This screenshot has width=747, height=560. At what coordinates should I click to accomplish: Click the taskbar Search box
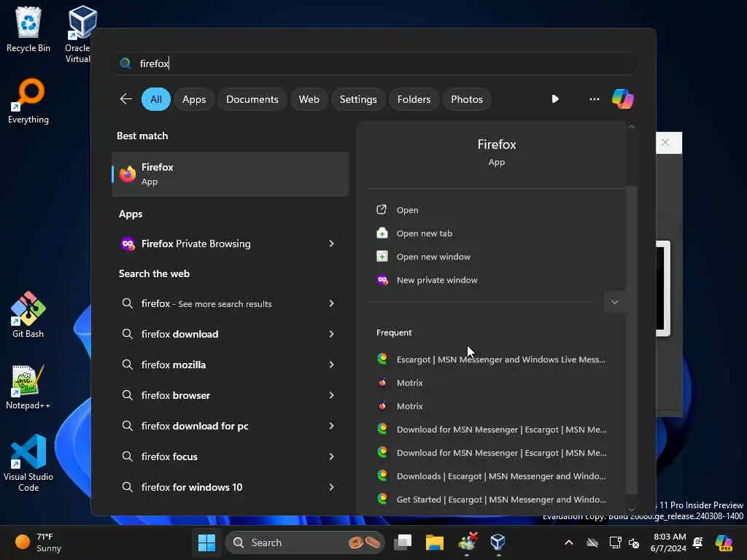click(x=305, y=542)
